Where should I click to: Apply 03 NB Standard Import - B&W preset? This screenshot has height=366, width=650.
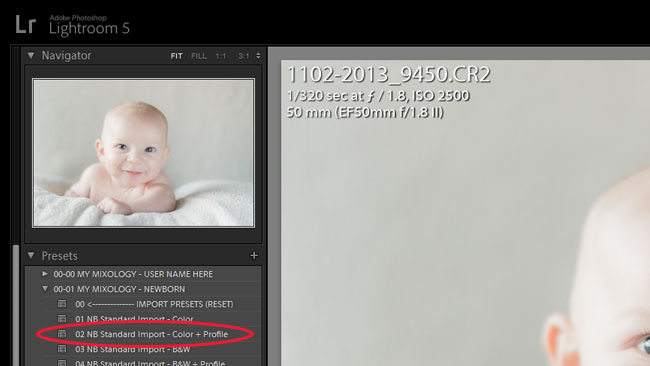tap(133, 349)
